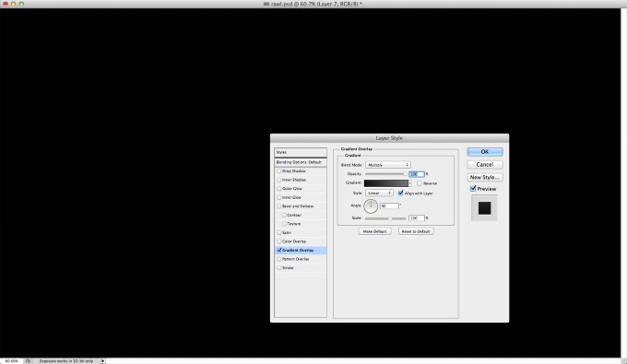This screenshot has height=364, width=627.
Task: Click the Make Default button
Action: click(374, 231)
